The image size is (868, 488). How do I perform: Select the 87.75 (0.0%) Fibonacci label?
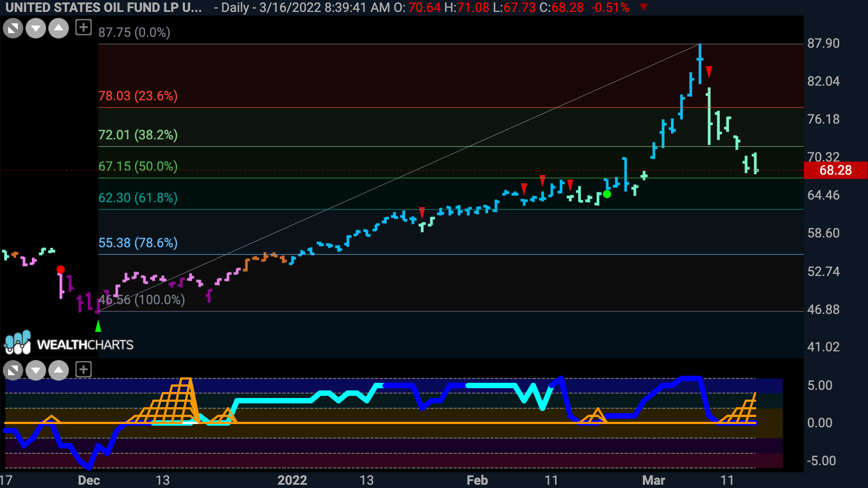click(x=134, y=33)
